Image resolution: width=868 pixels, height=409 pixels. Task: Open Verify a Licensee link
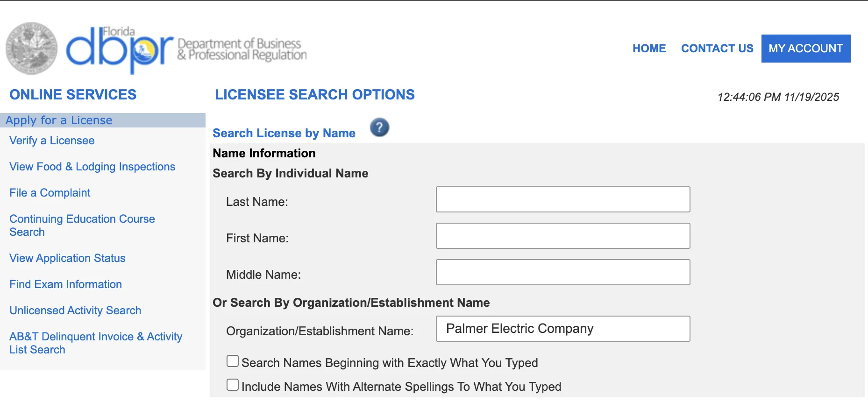coord(52,141)
